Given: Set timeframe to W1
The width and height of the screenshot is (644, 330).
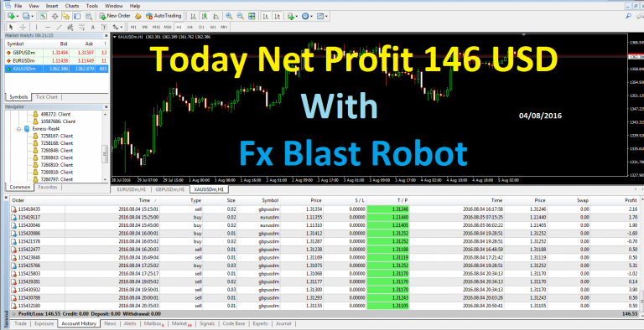Looking at the screenshot, I should tap(212, 27).
